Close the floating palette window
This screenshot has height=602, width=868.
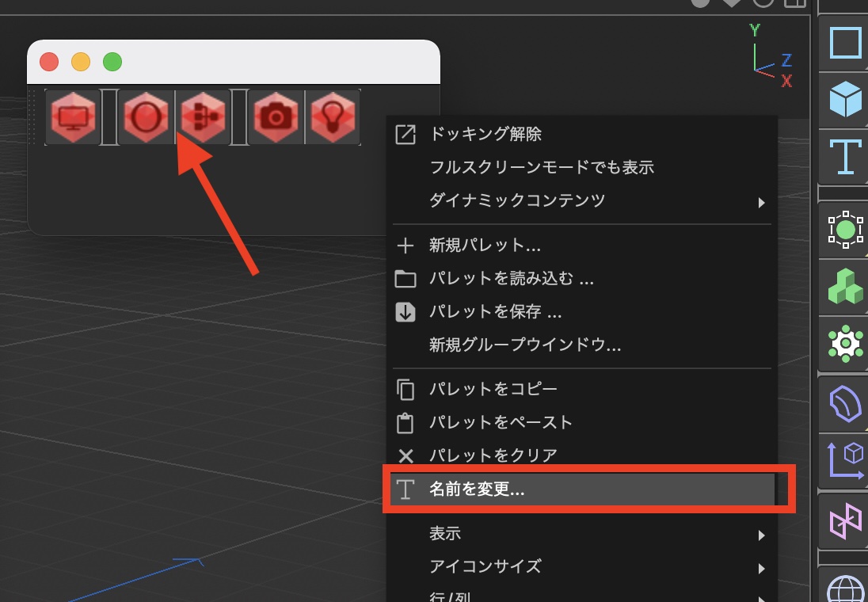(x=49, y=62)
